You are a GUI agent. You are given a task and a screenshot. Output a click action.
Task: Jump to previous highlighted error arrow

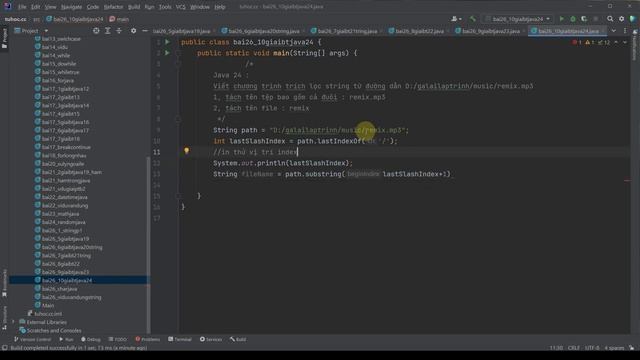tap(616, 42)
